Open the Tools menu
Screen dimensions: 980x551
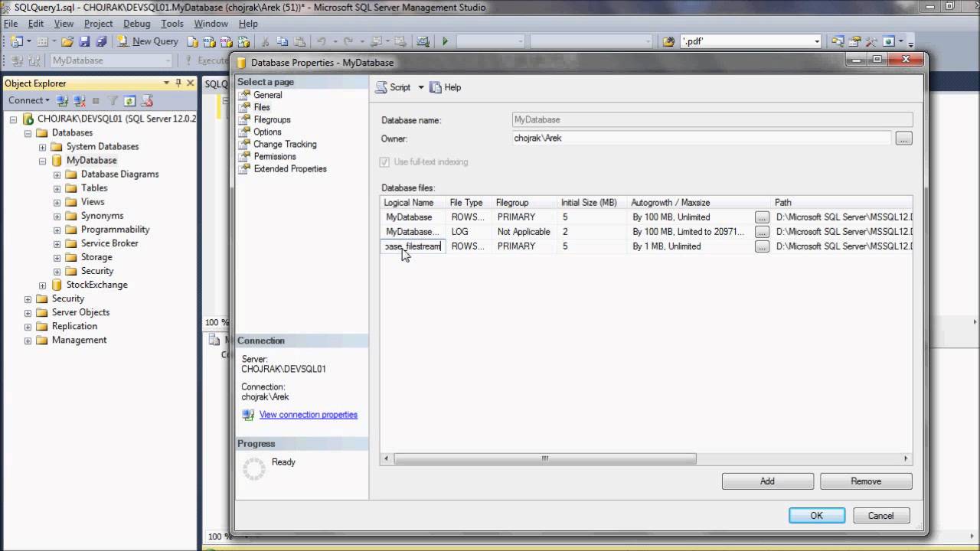click(x=172, y=24)
